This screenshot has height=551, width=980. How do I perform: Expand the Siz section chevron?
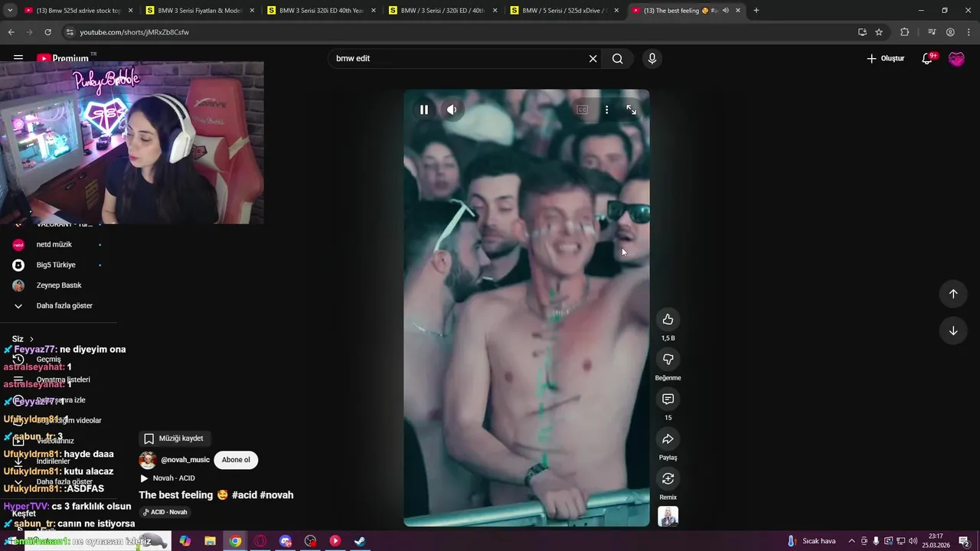pos(31,339)
